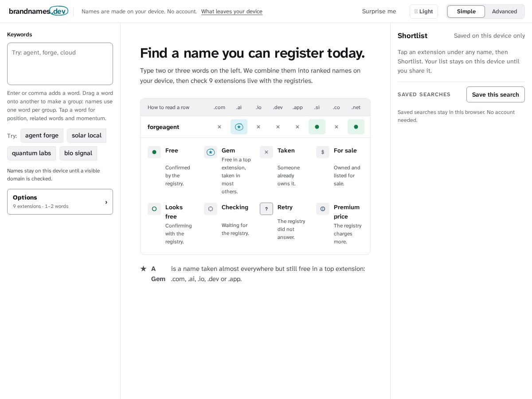Image resolution: width=532 pixels, height=399 pixels.
Task: Click the Retry question mark icon
Action: click(x=266, y=209)
